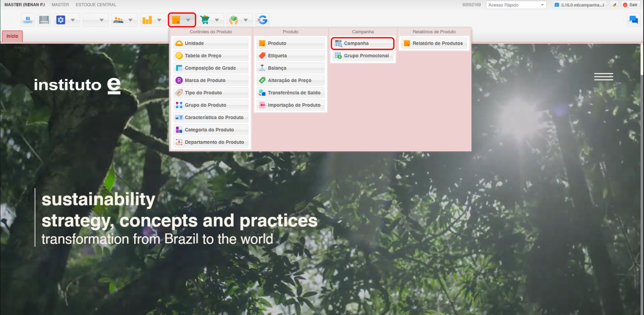Open the chat bubbles icon
The width and height of the screenshot is (644, 315).
633,20
